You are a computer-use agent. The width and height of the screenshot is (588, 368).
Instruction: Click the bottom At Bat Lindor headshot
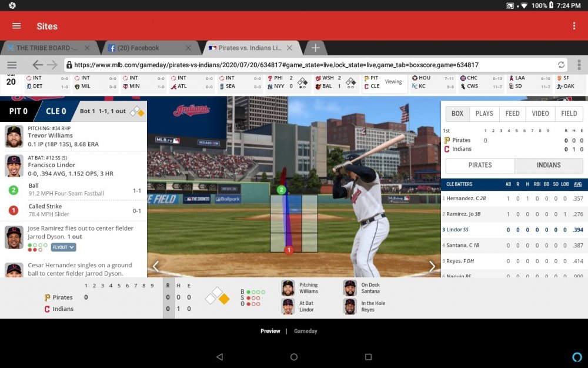[x=288, y=306]
